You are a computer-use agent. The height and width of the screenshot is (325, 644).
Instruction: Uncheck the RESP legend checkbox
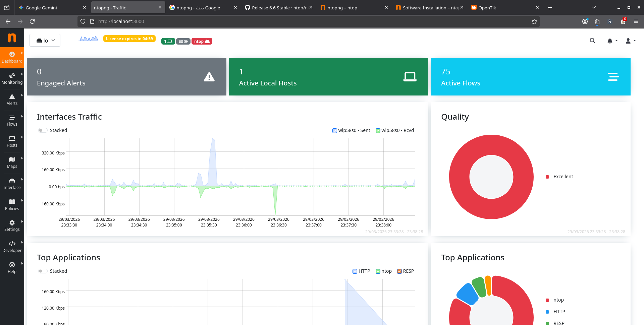point(399,271)
